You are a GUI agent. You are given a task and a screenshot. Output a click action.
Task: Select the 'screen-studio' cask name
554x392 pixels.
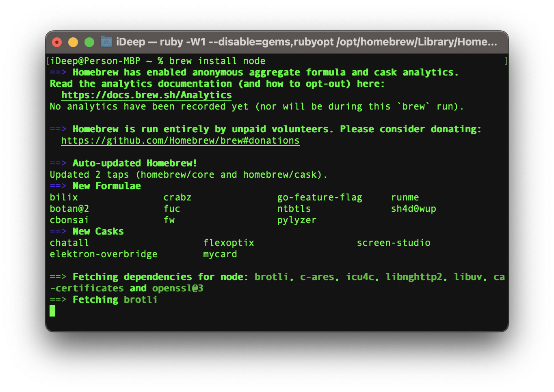[x=393, y=243]
